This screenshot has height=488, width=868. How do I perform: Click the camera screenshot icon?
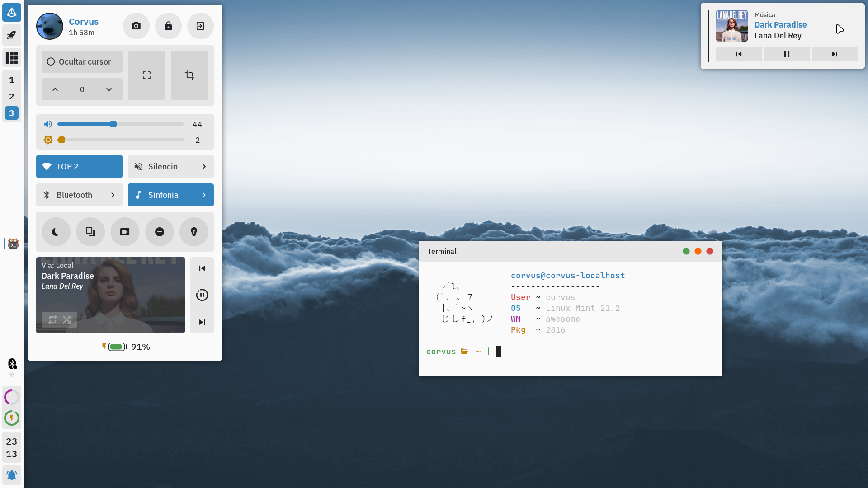[136, 26]
